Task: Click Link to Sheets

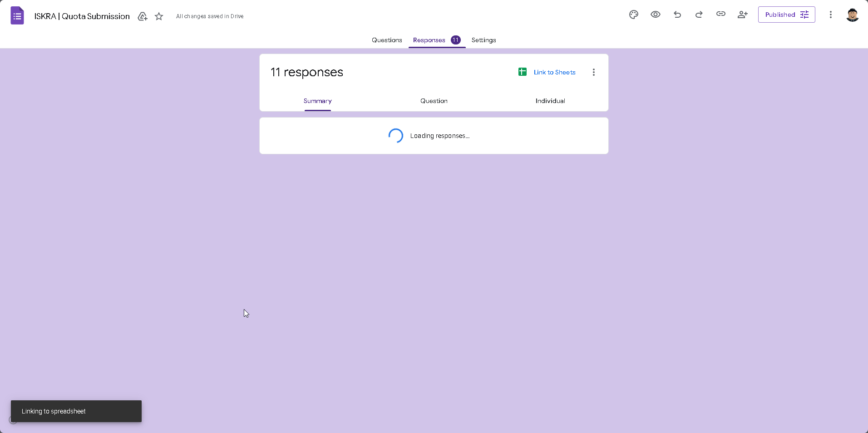Action: [555, 72]
